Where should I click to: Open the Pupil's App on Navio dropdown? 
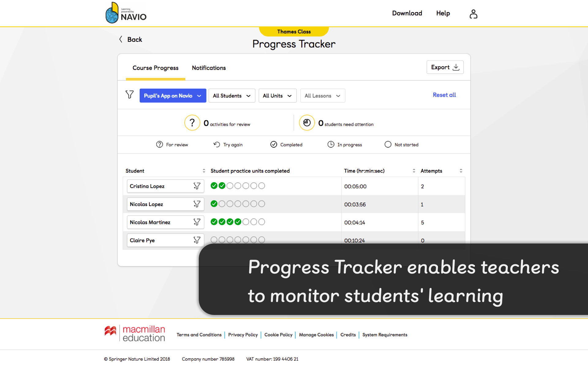click(173, 96)
